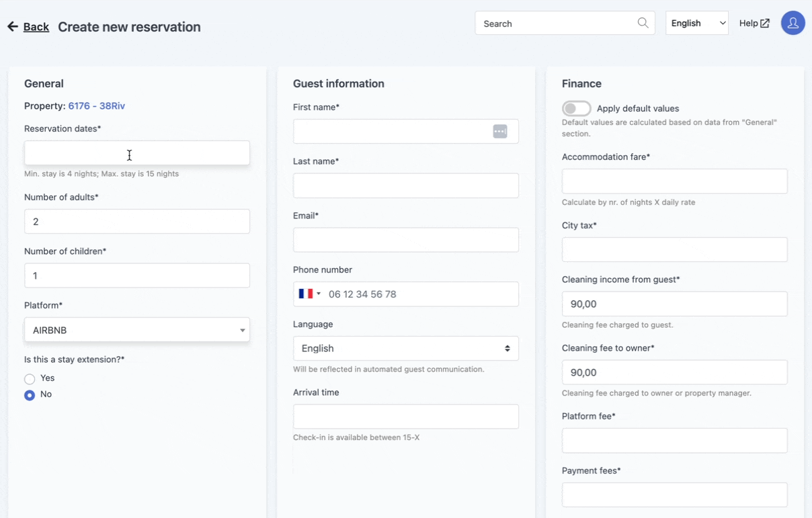Enable the Apply default values switch
The image size is (812, 518).
(576, 108)
